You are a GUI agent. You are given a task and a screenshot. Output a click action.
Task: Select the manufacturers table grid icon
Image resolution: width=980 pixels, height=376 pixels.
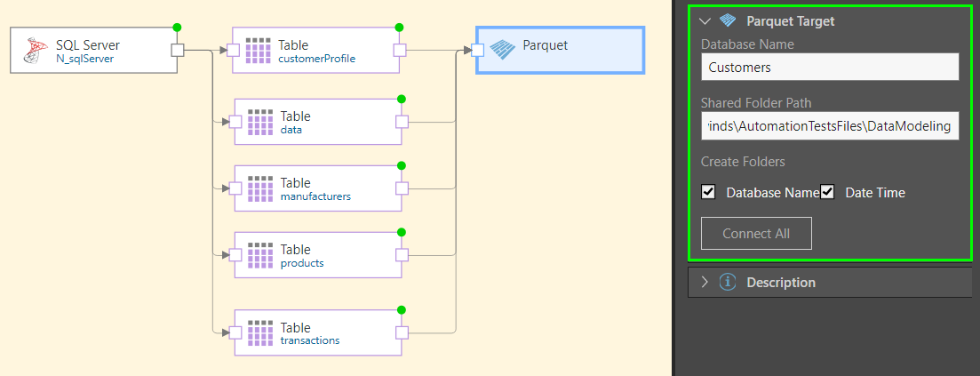(259, 188)
